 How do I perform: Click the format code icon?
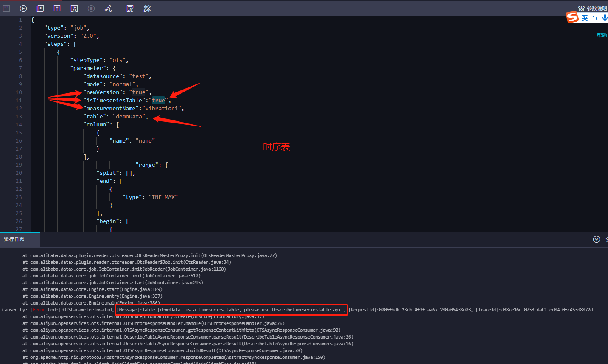pyautogui.click(x=130, y=8)
